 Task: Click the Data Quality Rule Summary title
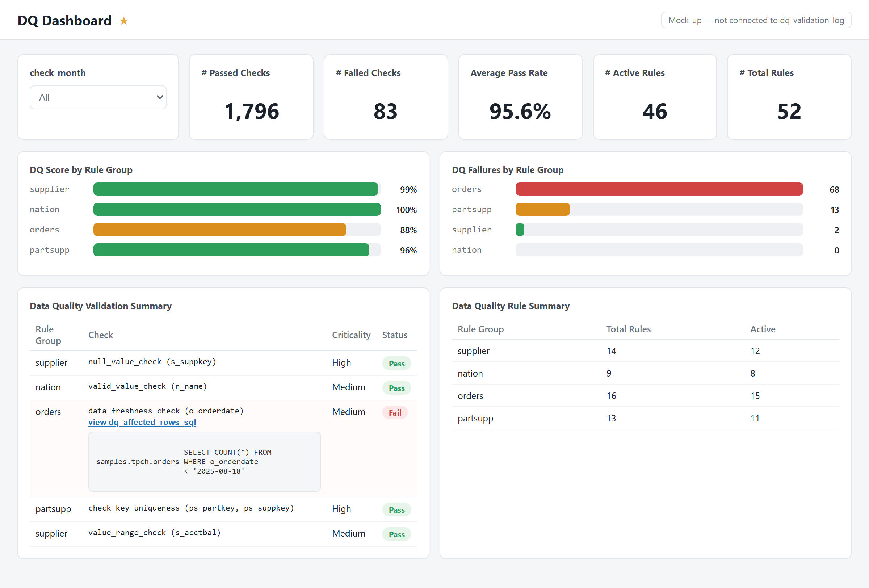pyautogui.click(x=511, y=306)
